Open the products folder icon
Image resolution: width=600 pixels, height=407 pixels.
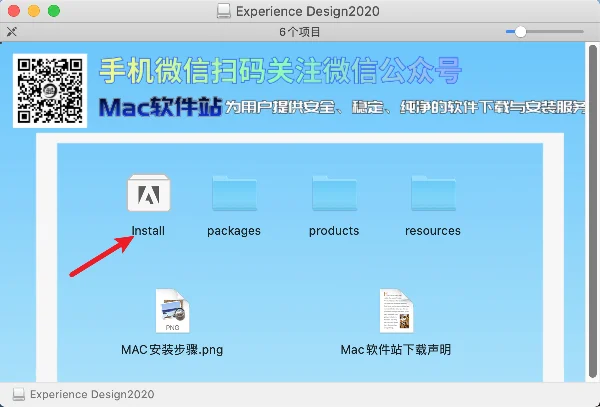click(x=334, y=193)
